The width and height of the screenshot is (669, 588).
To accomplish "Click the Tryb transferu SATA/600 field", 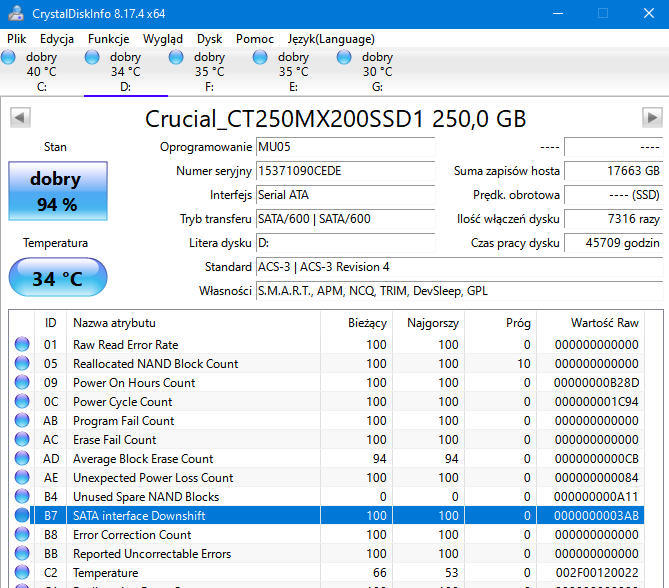I will pos(345,219).
